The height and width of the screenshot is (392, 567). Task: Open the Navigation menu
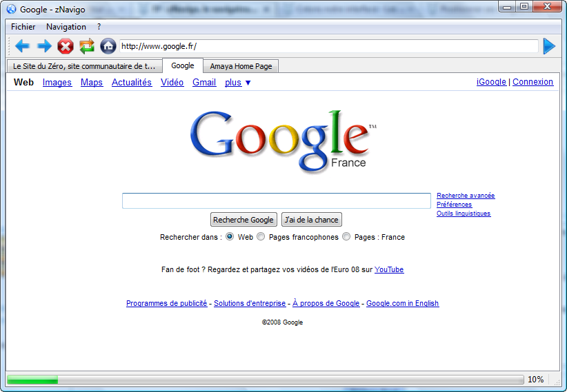66,27
